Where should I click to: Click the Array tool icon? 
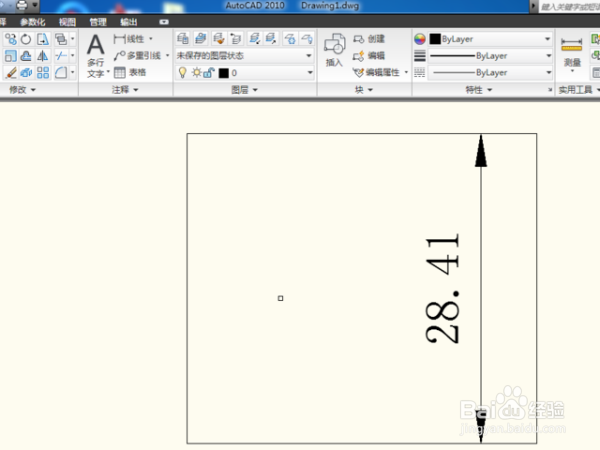click(x=43, y=72)
